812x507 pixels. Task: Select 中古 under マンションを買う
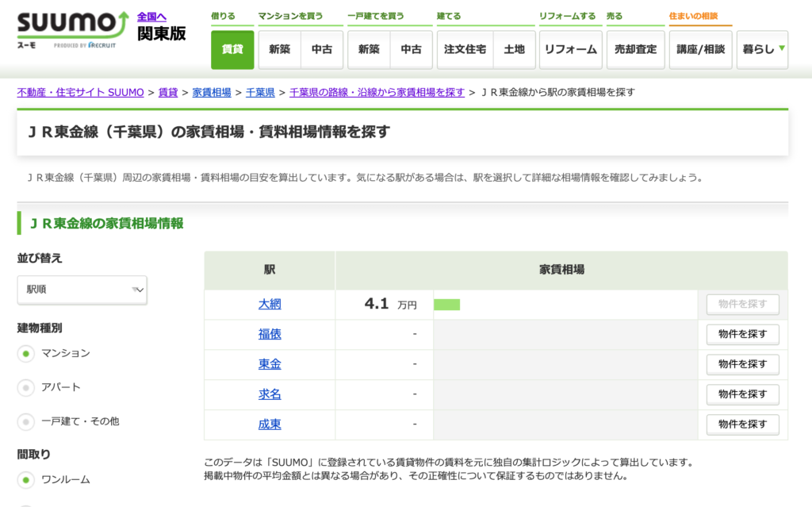(x=322, y=50)
